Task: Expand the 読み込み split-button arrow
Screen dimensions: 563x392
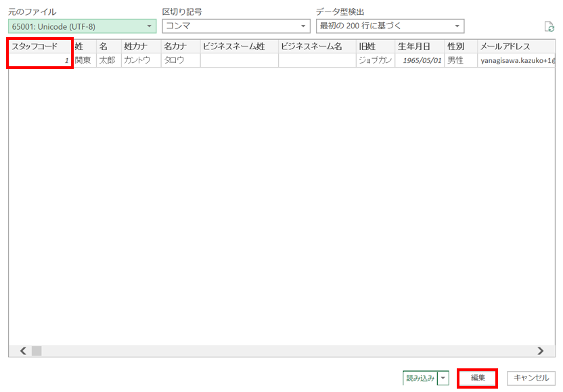Action: click(443, 378)
